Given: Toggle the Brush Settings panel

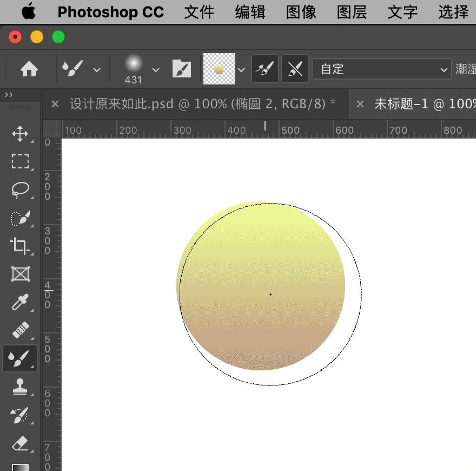Looking at the screenshot, I should [182, 69].
